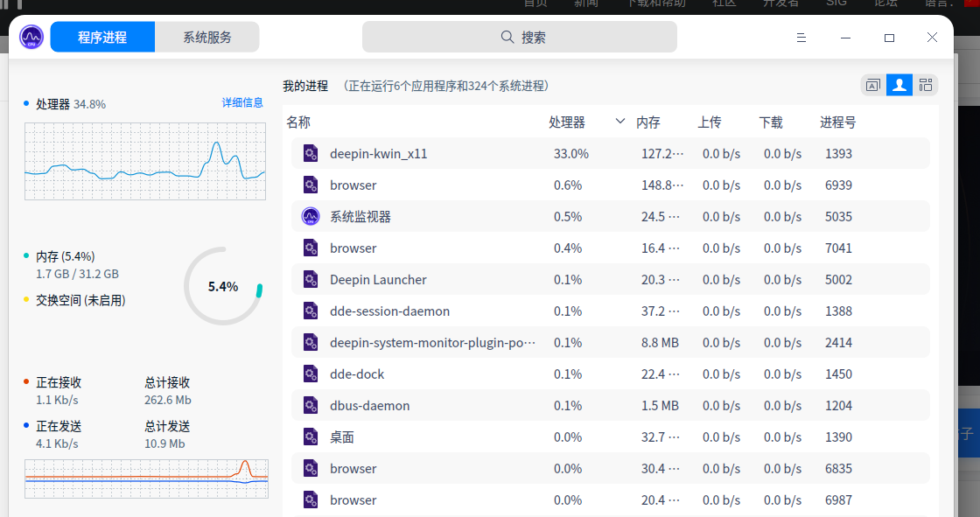
Task: Click process ID 1393
Action: pyautogui.click(x=838, y=154)
